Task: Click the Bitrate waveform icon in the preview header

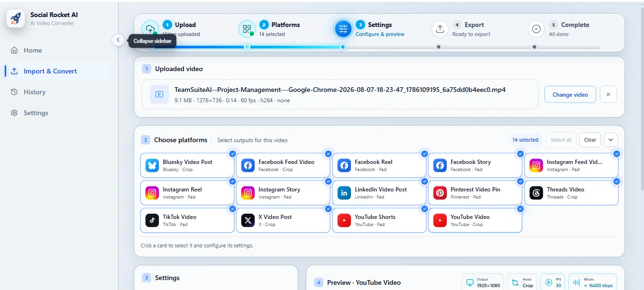Action: 577,283
